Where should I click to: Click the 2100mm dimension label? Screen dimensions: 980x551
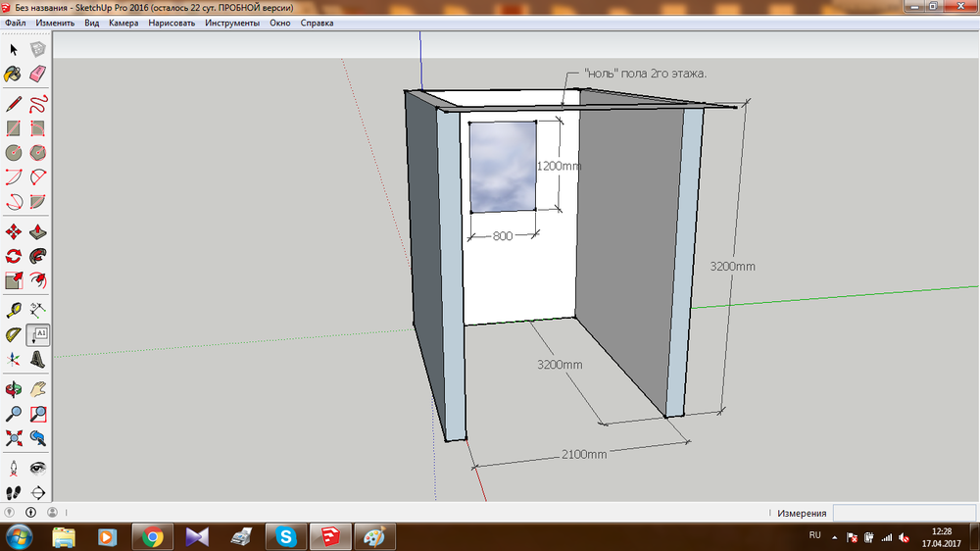(x=583, y=455)
